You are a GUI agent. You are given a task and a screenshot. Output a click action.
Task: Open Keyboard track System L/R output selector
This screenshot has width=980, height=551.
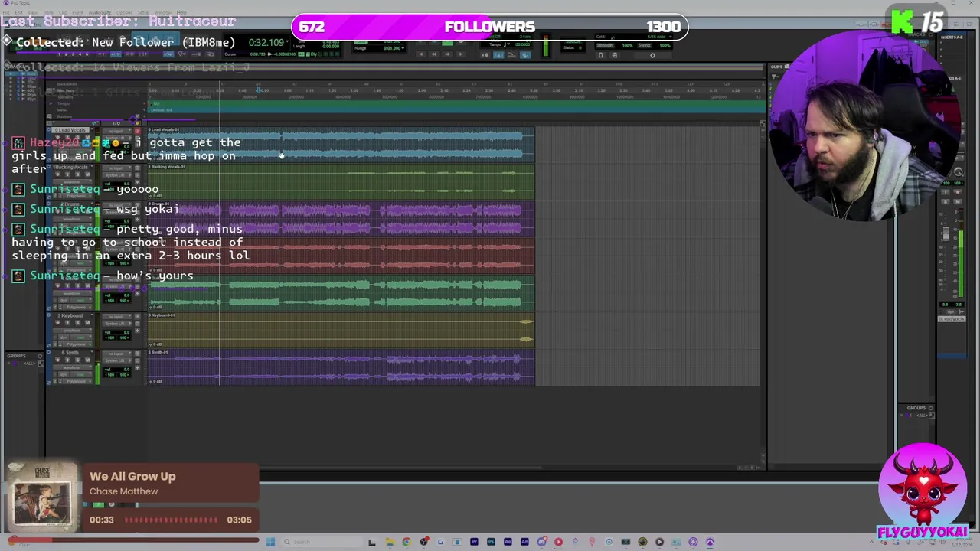pyautogui.click(x=116, y=324)
